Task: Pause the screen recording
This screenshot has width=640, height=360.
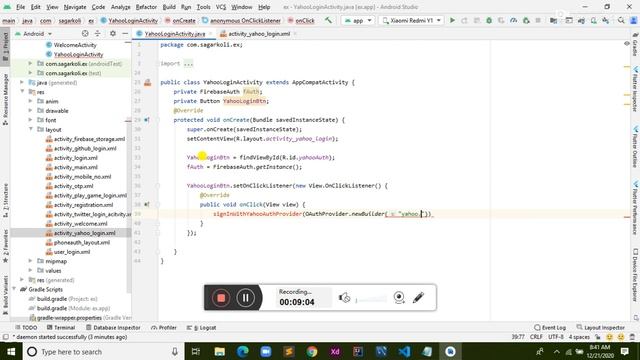Action: 245,298
